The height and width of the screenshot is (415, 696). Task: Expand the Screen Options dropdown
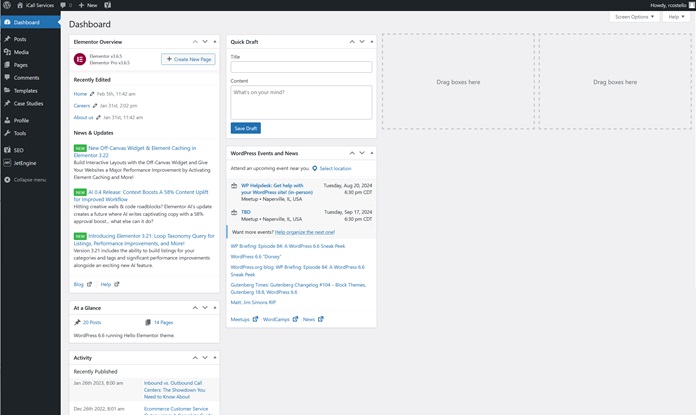[634, 17]
